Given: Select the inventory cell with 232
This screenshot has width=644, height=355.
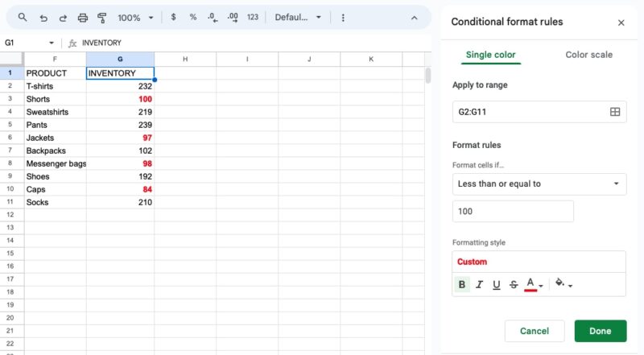Looking at the screenshot, I should point(120,86).
